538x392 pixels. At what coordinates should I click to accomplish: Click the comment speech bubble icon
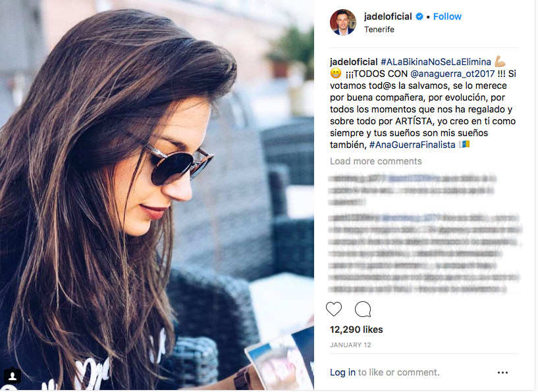pos(363,309)
